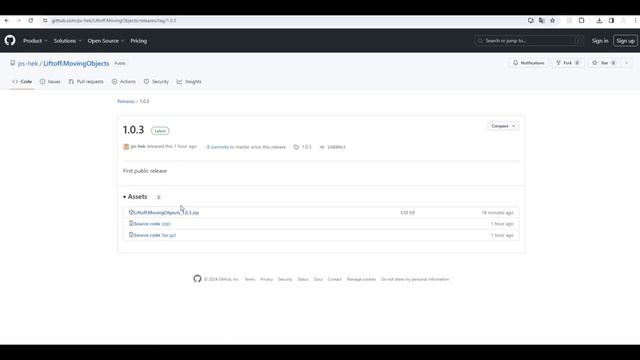Viewport: 640px width, 360px height.
Task: Go forward with the browser forward arrow
Action: point(19,20)
